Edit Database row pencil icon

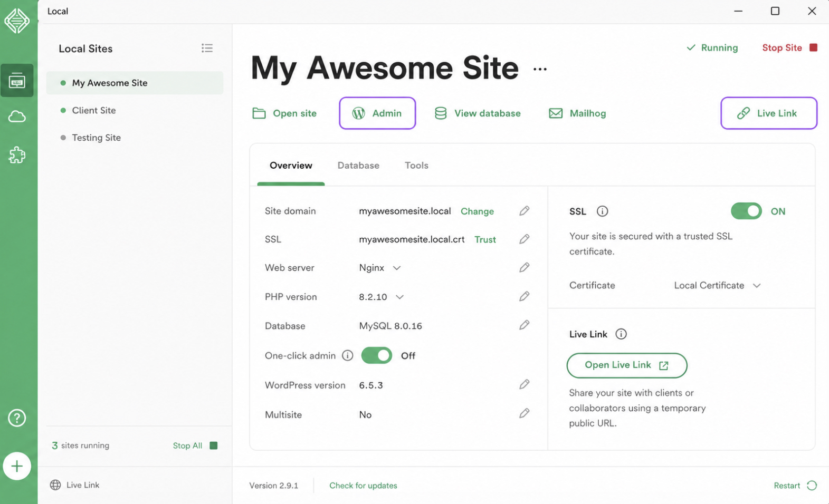coord(524,325)
